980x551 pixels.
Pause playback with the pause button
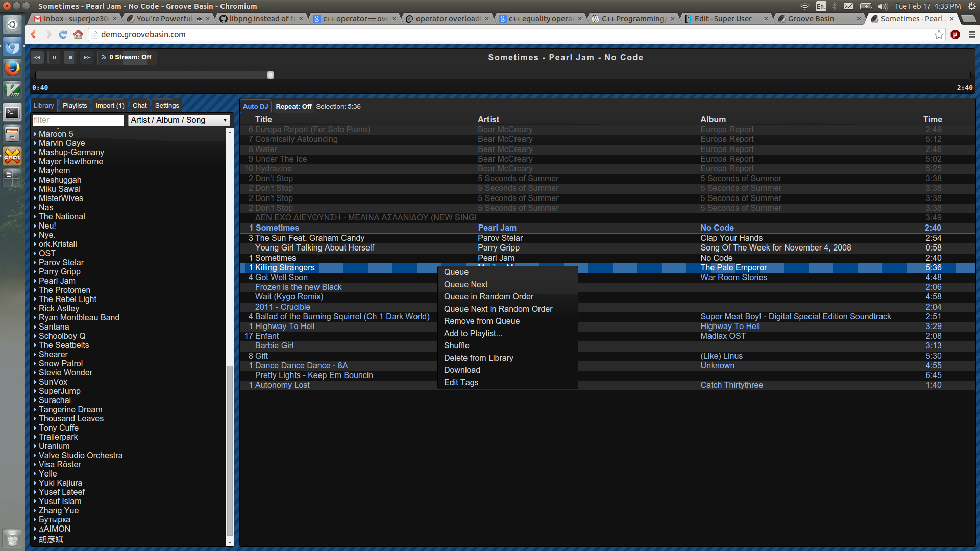pyautogui.click(x=54, y=57)
